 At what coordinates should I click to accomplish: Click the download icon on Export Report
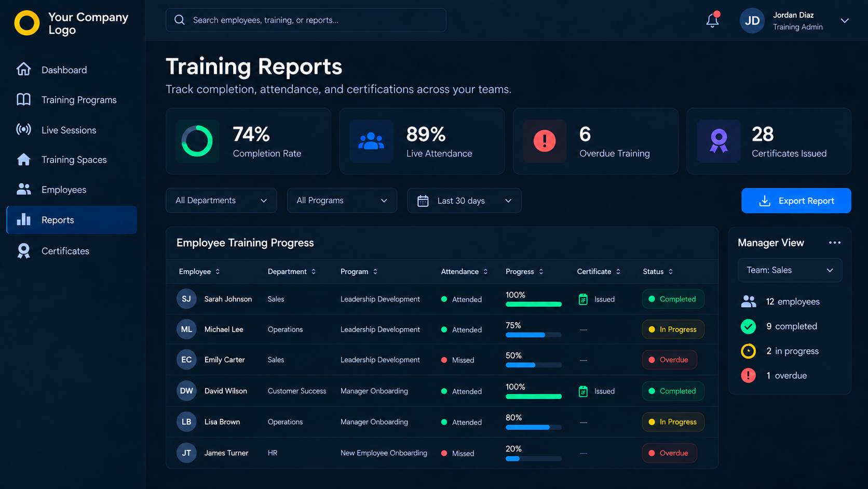tap(765, 201)
